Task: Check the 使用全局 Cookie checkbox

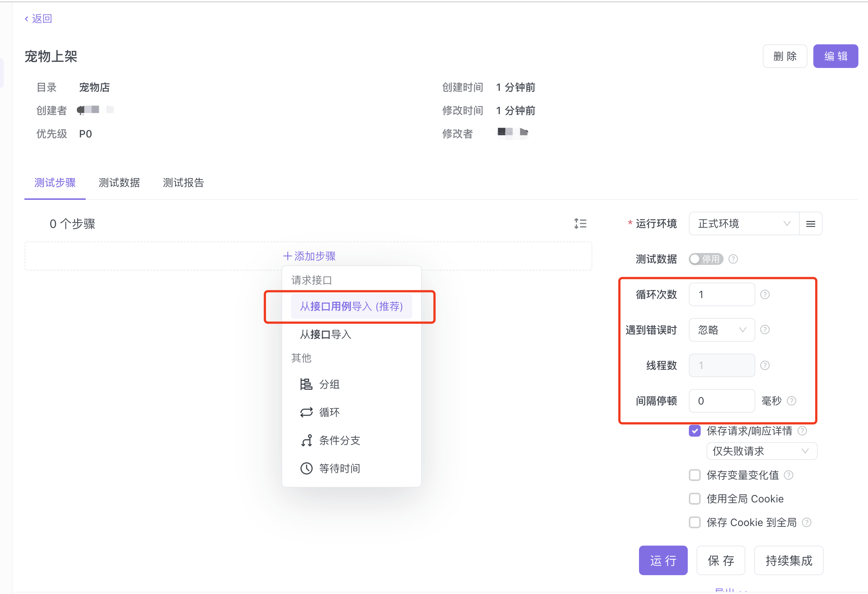Action: coord(694,499)
